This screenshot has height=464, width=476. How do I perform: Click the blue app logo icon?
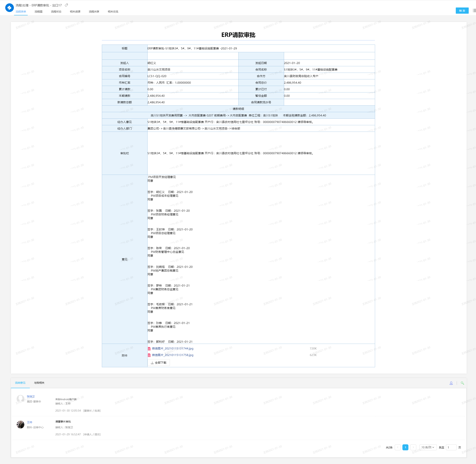(9, 8)
